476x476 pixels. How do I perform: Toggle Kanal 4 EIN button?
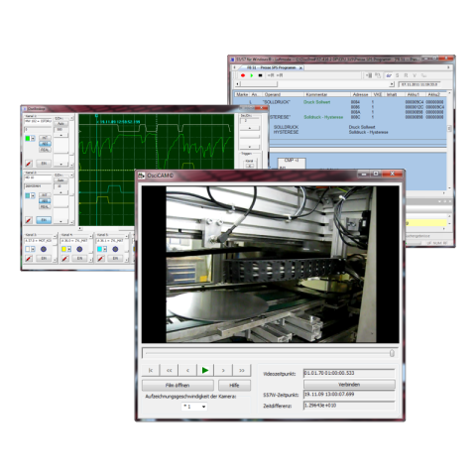pyautogui.click(x=79, y=258)
